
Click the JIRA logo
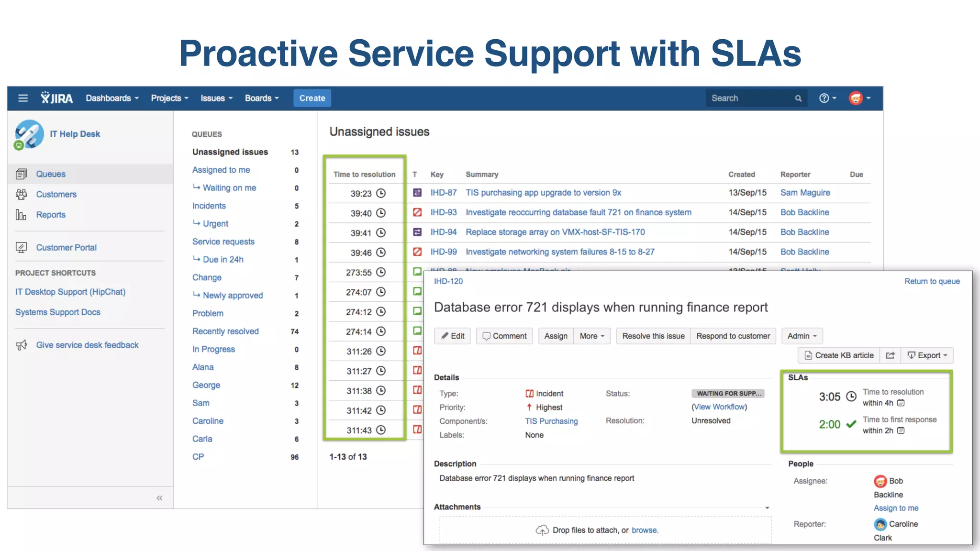56,98
